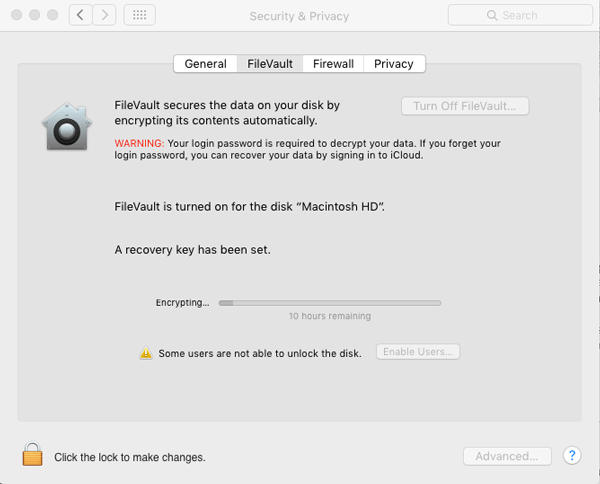Go to the Privacy tab

click(394, 64)
